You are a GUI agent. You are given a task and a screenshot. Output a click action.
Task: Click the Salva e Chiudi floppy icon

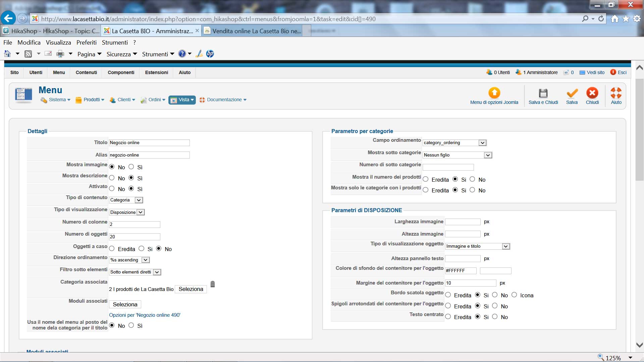coord(543,94)
